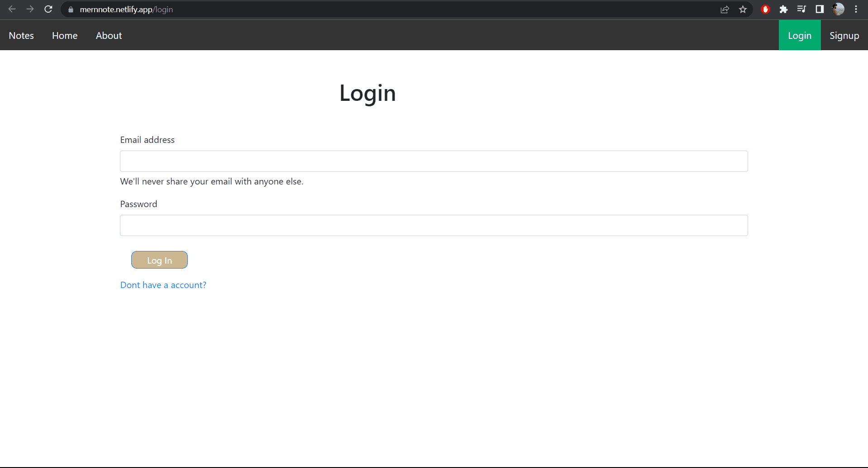Share this page using the share icon
Viewport: 868px width, 468px height.
click(725, 9)
